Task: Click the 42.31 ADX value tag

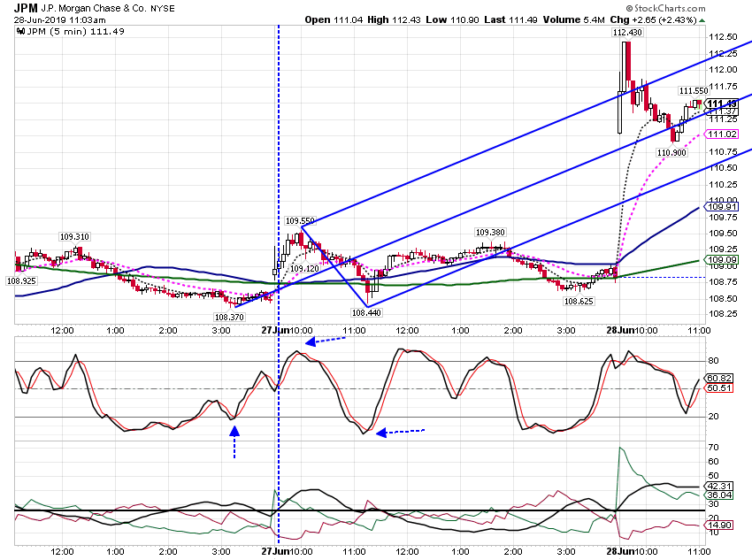Action: [x=719, y=487]
